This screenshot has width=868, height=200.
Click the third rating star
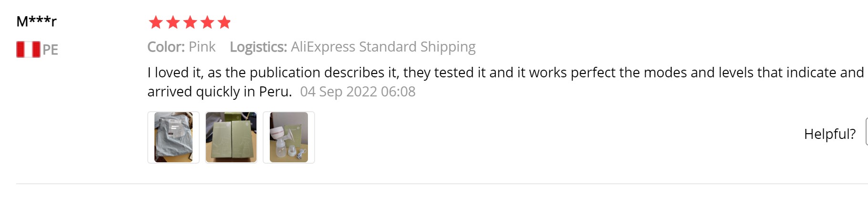tap(190, 22)
